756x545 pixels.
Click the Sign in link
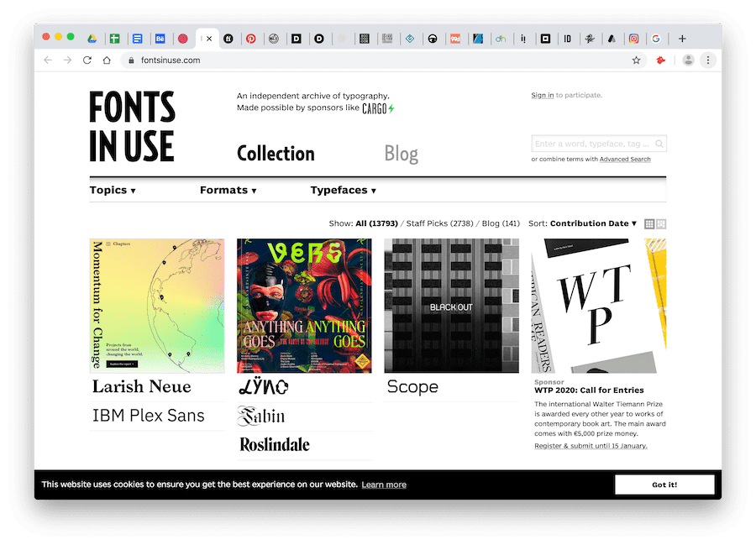point(543,96)
